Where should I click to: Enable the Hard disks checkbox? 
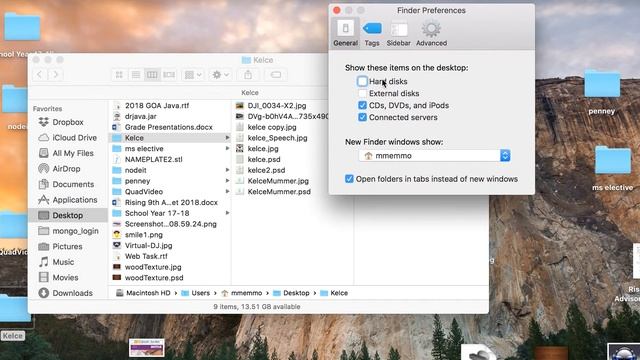tap(362, 81)
